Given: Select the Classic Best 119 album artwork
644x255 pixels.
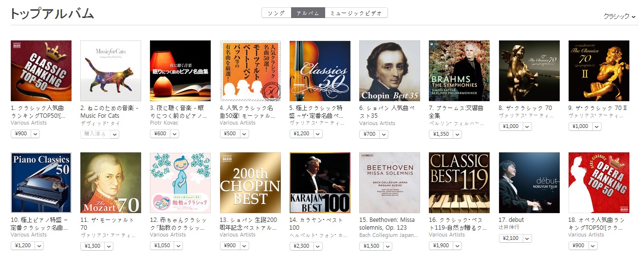Looking at the screenshot, I should [459, 183].
